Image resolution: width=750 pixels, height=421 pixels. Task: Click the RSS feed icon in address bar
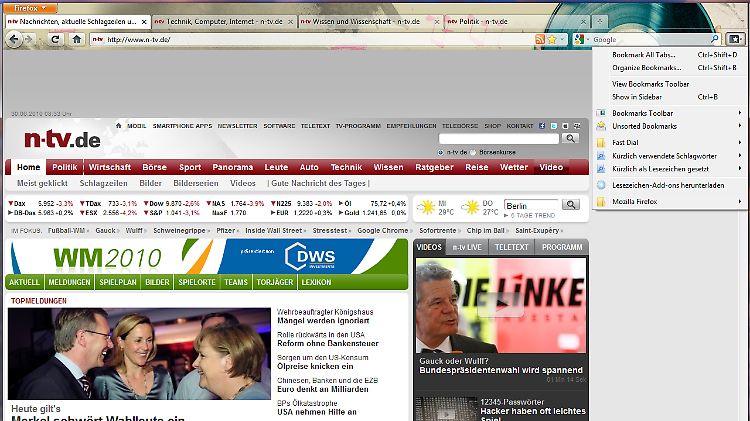click(x=540, y=39)
